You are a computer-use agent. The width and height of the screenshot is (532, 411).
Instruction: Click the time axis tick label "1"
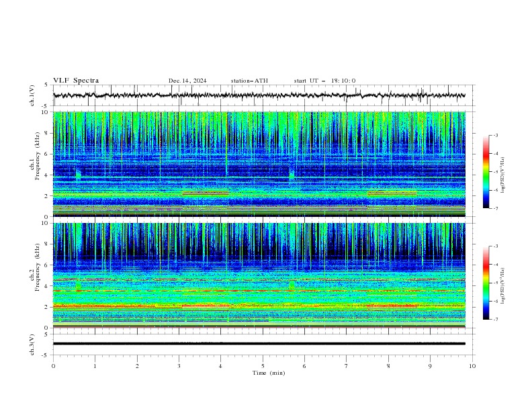pyautogui.click(x=95, y=366)
